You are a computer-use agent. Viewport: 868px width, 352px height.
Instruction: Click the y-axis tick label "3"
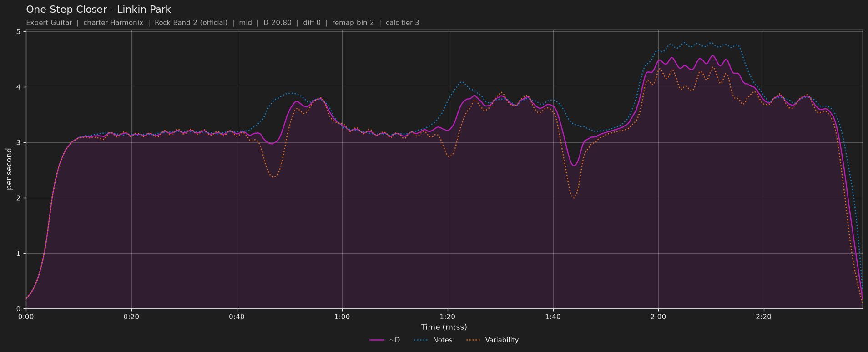coord(19,143)
